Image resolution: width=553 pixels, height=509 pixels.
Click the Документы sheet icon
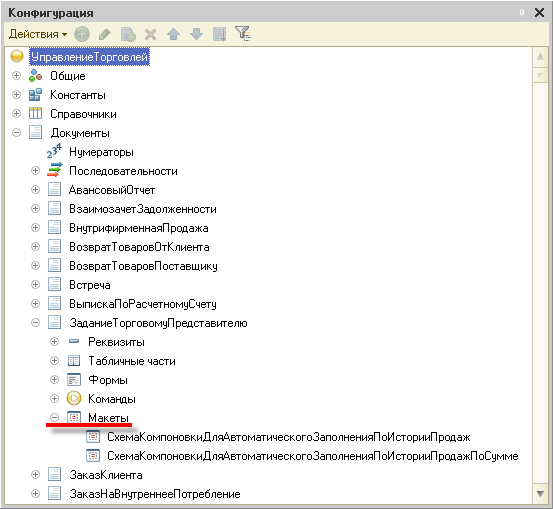(x=36, y=133)
